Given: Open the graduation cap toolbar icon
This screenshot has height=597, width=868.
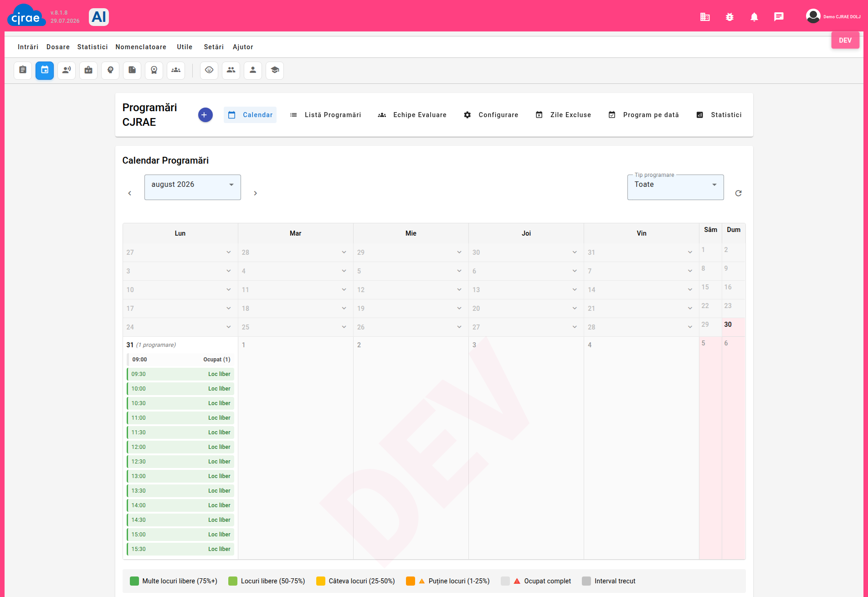Looking at the screenshot, I should pos(275,70).
